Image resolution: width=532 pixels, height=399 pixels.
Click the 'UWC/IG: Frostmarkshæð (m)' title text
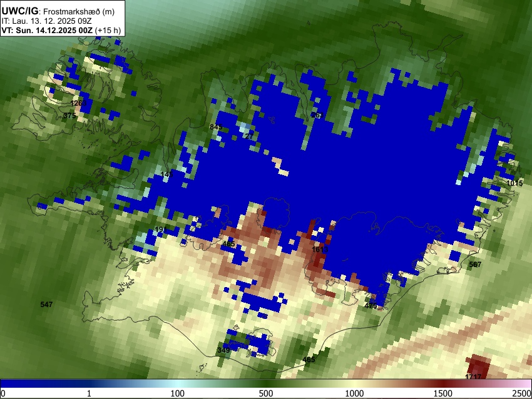[x=58, y=11]
